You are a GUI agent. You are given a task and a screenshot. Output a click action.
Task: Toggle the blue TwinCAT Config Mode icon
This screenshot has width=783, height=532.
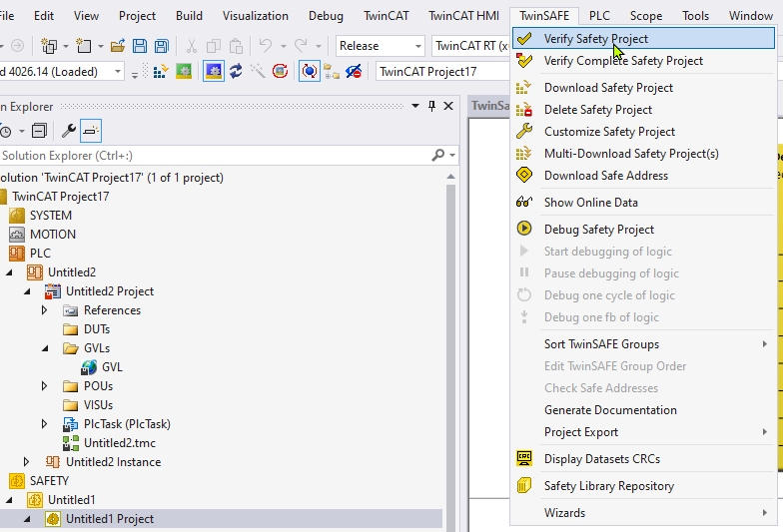[x=214, y=72]
